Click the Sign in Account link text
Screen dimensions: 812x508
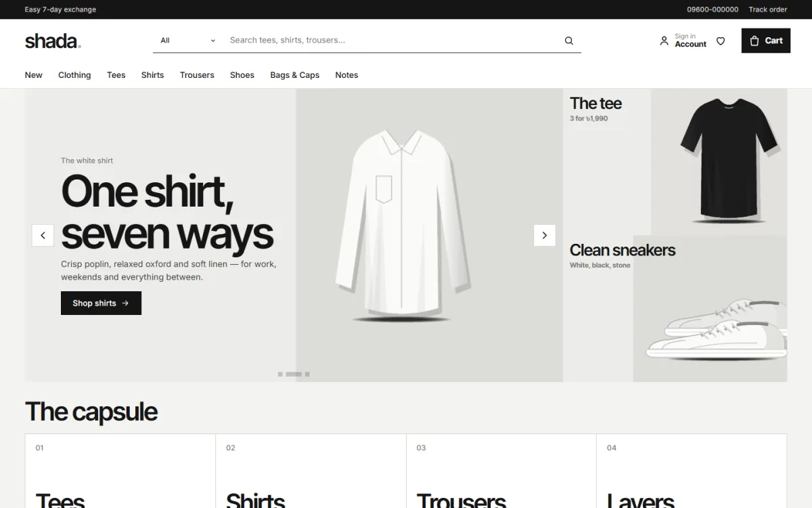click(x=690, y=41)
